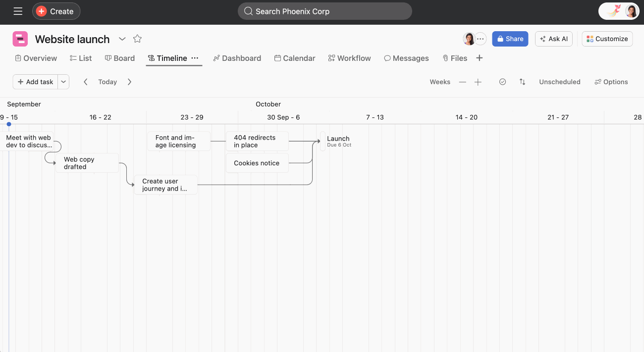644x352 pixels.
Task: Switch to the Board tab
Action: 119,58
